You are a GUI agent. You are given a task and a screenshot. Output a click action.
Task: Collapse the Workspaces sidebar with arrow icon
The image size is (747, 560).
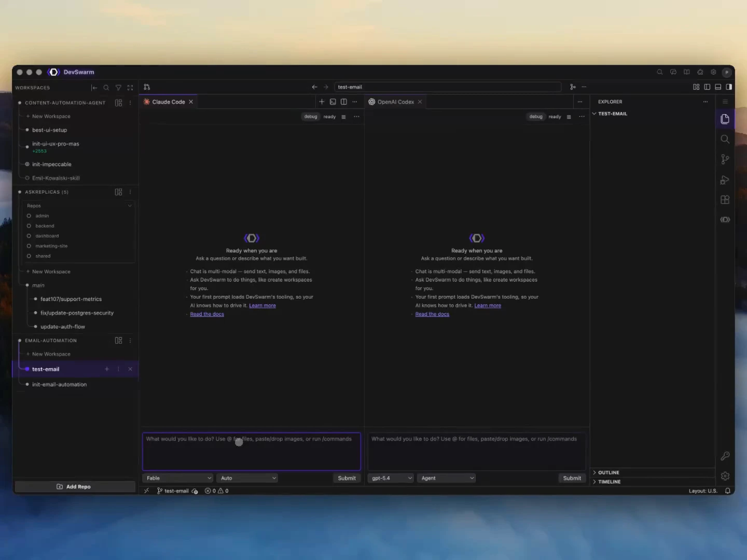tap(94, 88)
